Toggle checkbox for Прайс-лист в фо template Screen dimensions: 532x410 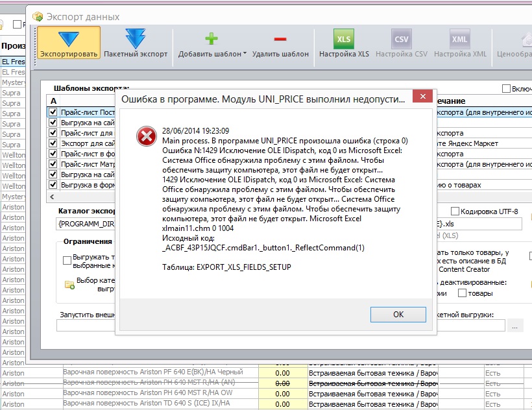point(53,153)
